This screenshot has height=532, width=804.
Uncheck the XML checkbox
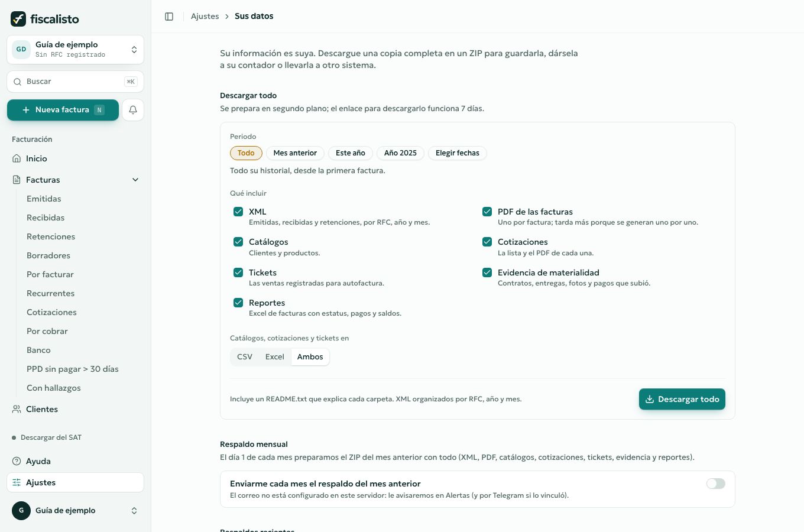[238, 212]
